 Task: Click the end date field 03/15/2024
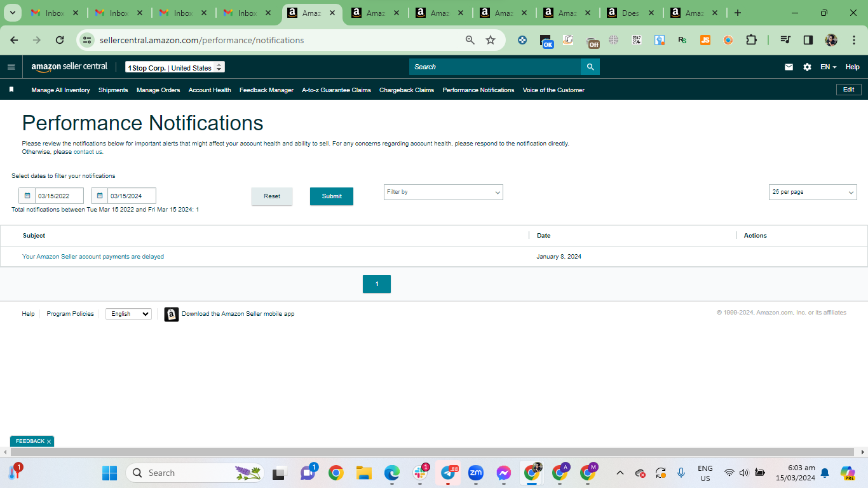tap(132, 196)
